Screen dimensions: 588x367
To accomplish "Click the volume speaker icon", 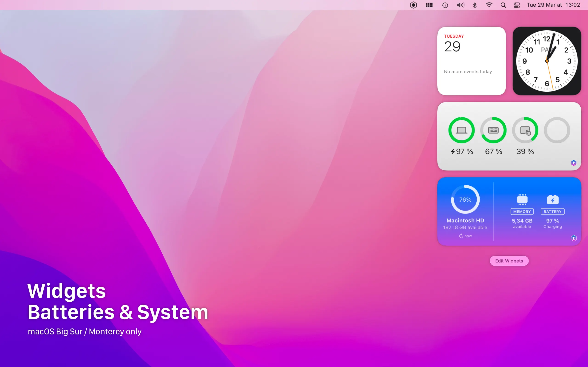I will 460,5.
